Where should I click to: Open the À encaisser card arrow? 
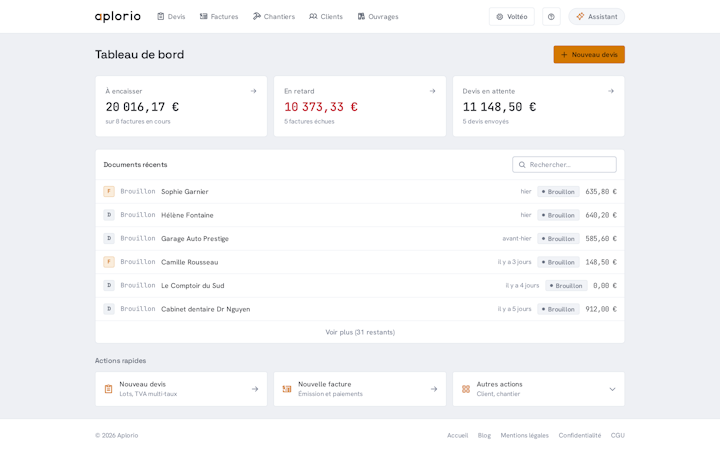pos(253,91)
